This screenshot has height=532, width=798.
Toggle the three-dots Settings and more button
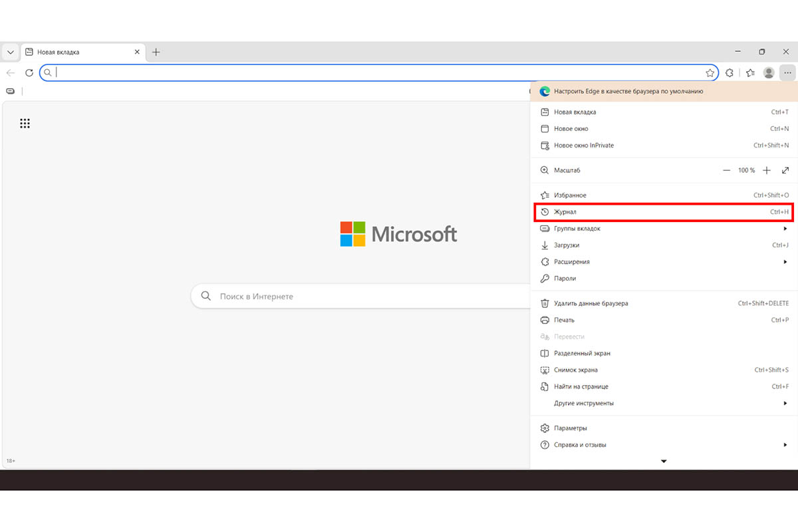787,72
